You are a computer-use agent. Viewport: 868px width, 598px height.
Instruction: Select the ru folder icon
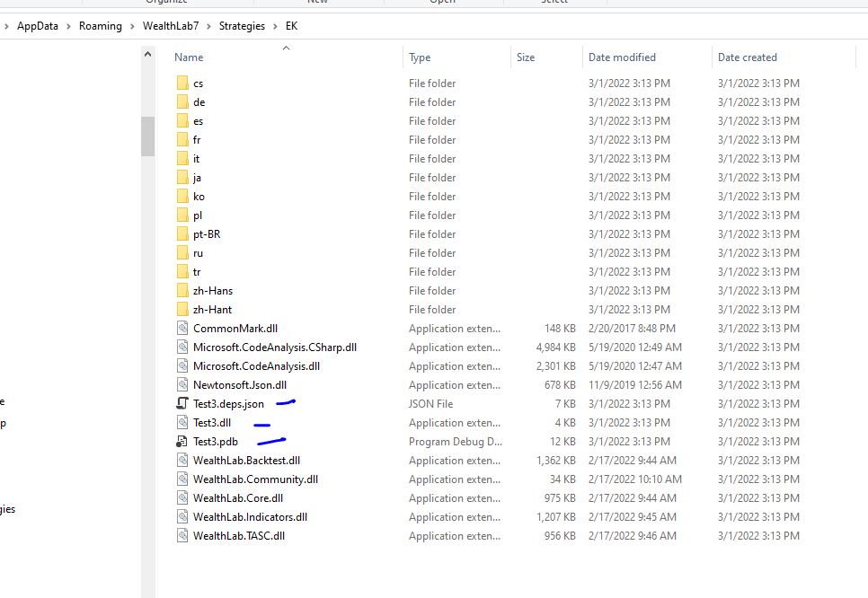pos(182,252)
